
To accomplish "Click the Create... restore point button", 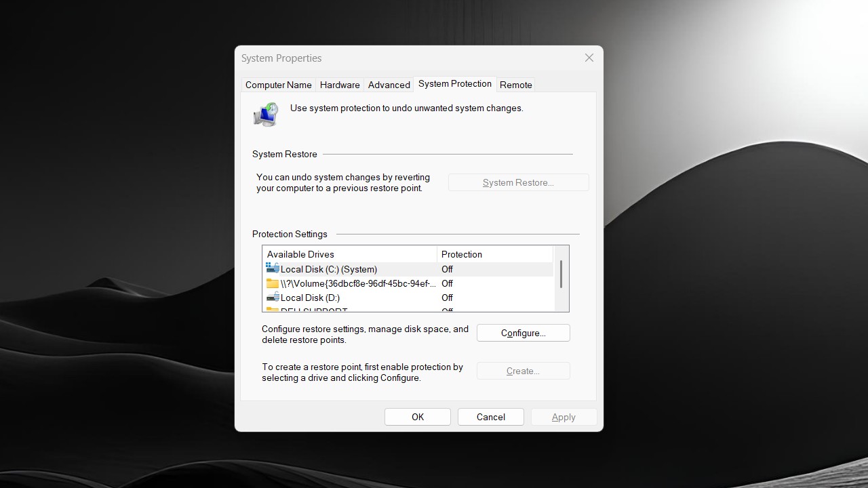I will pos(523,371).
